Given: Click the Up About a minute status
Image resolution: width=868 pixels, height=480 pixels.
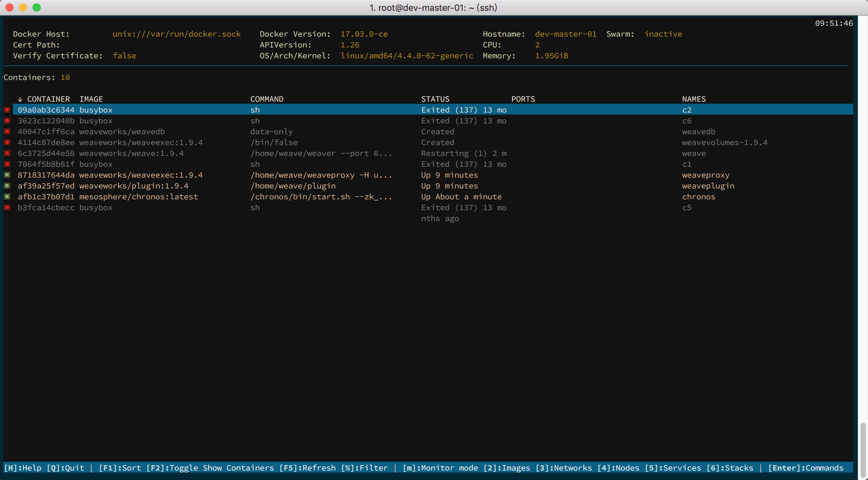Looking at the screenshot, I should [461, 197].
